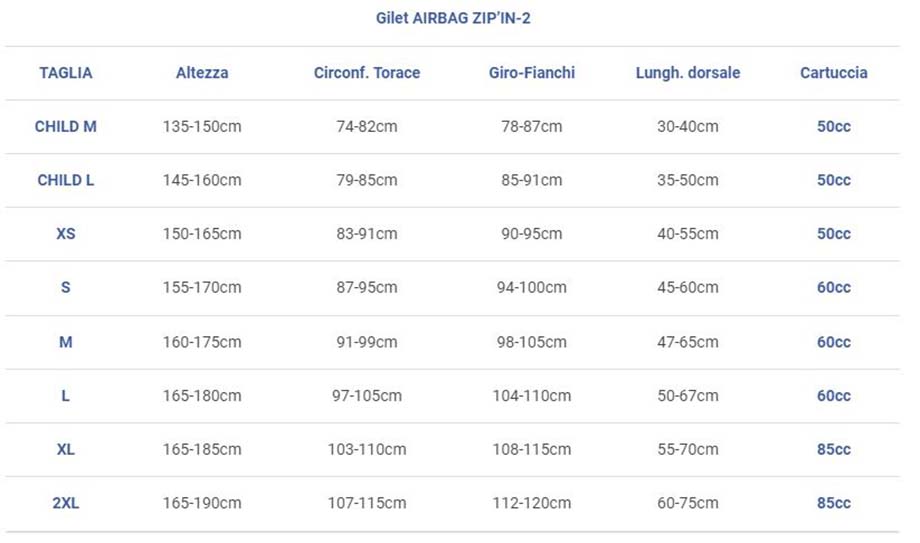Click the 165-190cm height cell
920x543 pixels.
pos(202,503)
